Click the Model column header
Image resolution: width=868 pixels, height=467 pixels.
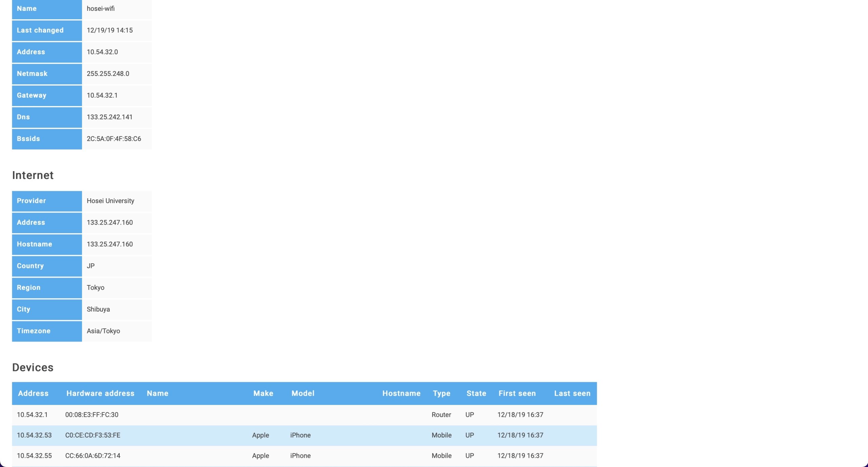click(303, 393)
